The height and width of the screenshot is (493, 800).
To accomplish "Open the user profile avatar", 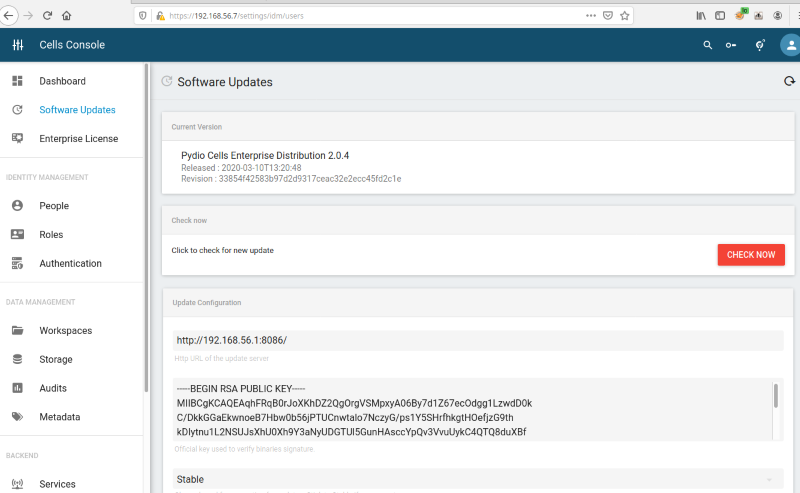I will (790, 45).
